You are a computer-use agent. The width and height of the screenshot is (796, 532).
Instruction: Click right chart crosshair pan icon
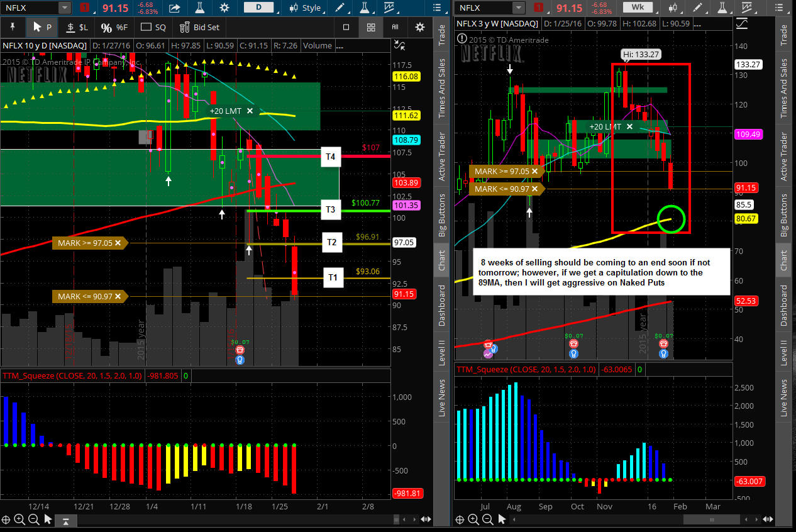pyautogui.click(x=460, y=519)
